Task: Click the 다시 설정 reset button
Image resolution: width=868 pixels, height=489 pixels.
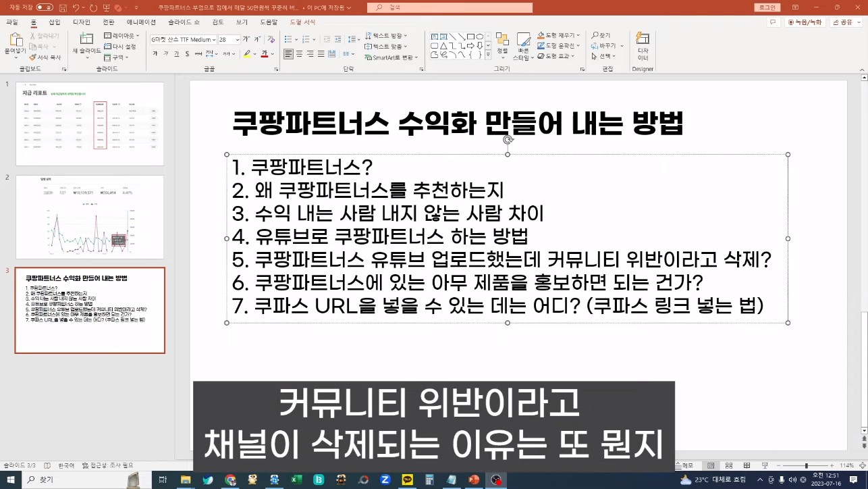Action: point(120,47)
